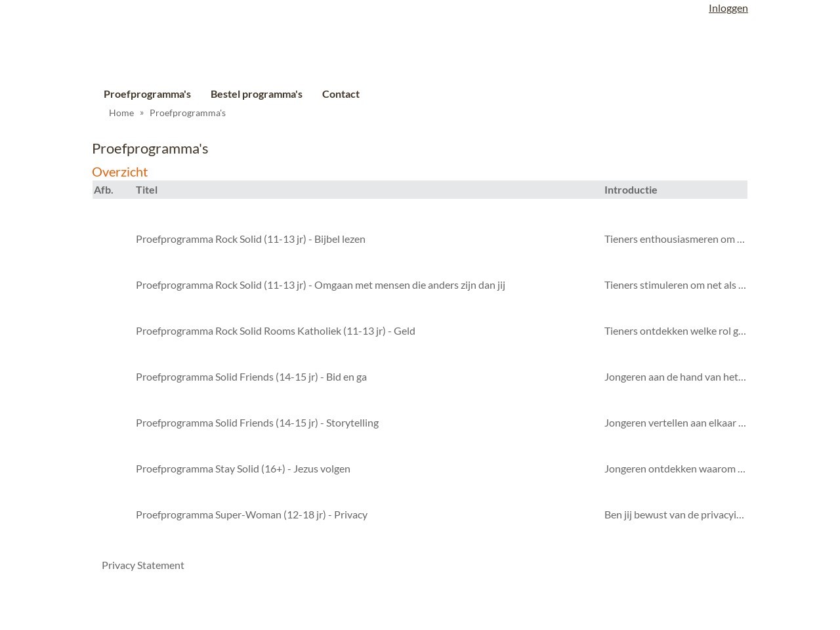Open Rock Solid Omgaan met mensen program
The image size is (840, 630).
320,285
